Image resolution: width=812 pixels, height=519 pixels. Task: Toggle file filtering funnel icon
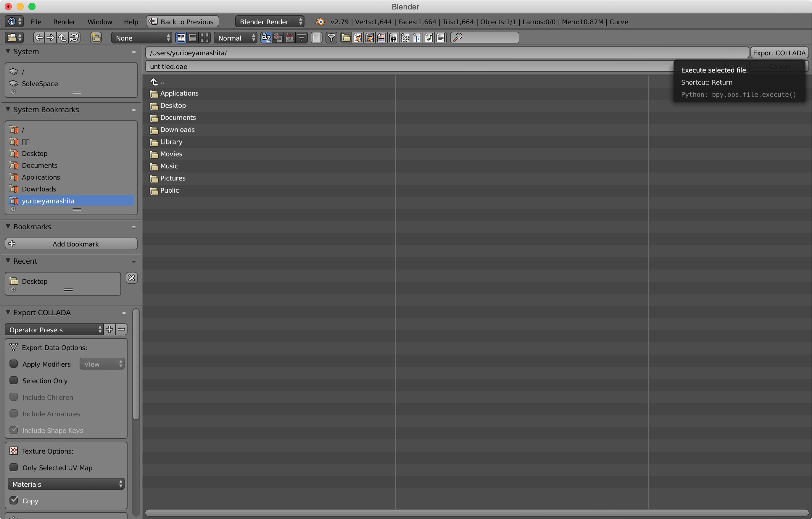331,38
